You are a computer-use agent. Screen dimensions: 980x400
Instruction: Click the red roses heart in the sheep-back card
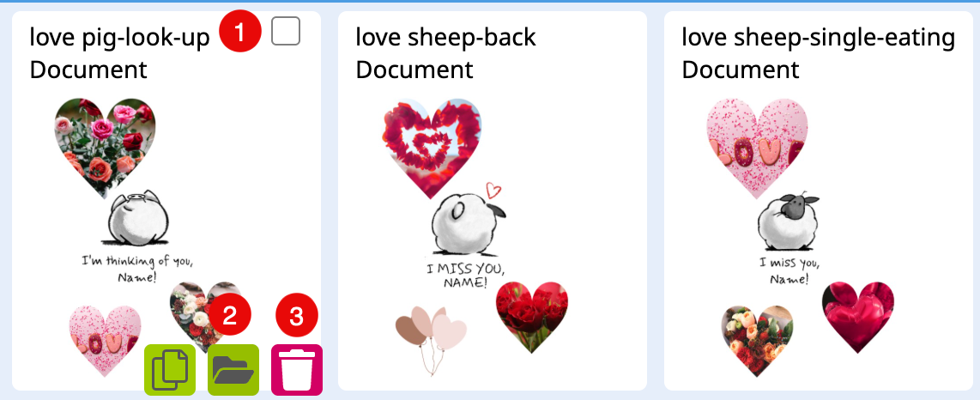pyautogui.click(x=532, y=318)
